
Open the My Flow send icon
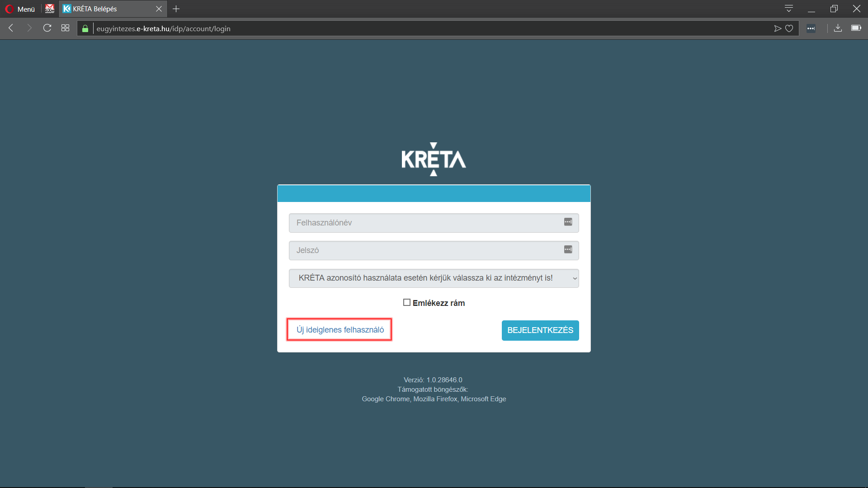click(x=778, y=28)
